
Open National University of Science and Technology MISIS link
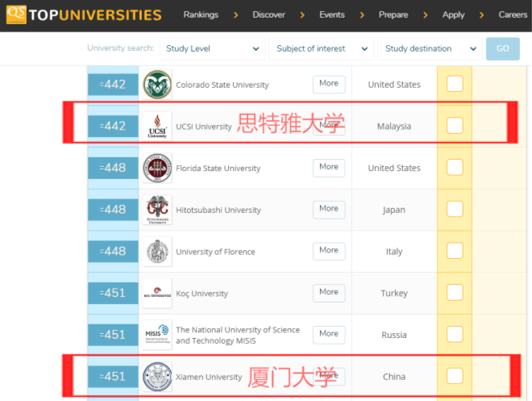[238, 335]
